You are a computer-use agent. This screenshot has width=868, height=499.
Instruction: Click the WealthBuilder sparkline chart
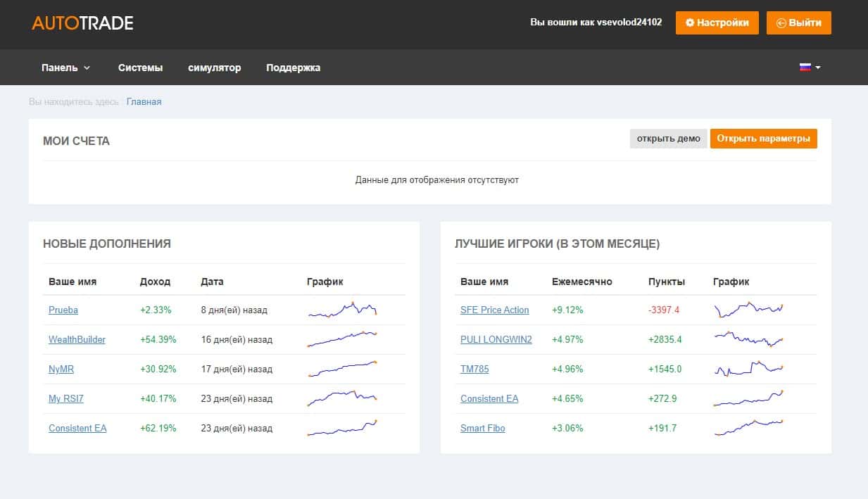tap(343, 339)
